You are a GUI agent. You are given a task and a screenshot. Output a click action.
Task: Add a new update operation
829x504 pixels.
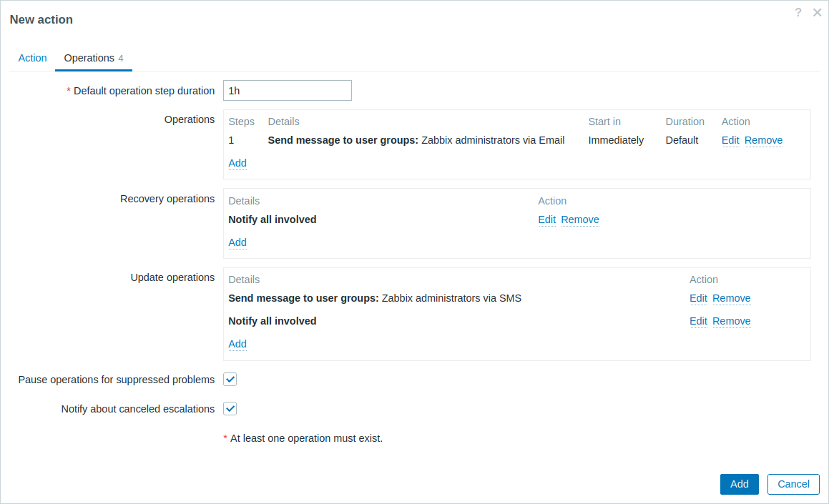click(x=237, y=343)
